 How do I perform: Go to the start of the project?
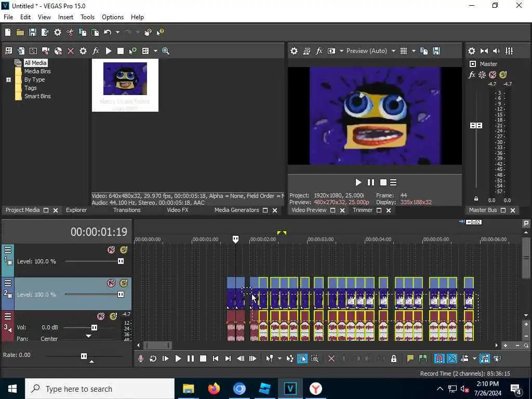[x=216, y=358]
